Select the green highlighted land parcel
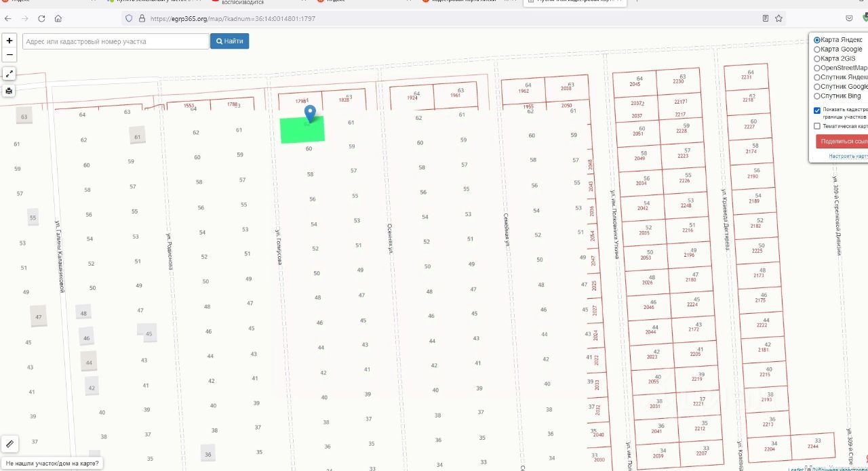 point(302,129)
